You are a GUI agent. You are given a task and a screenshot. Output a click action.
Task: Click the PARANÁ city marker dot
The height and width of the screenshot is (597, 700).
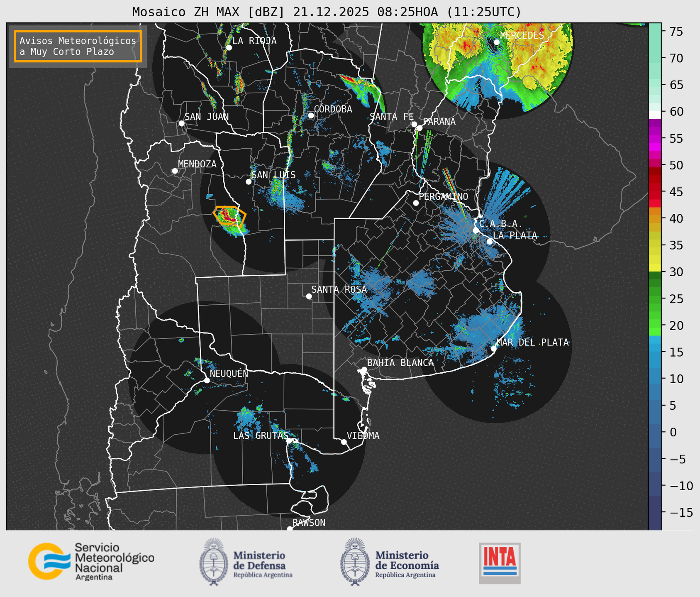(420, 128)
